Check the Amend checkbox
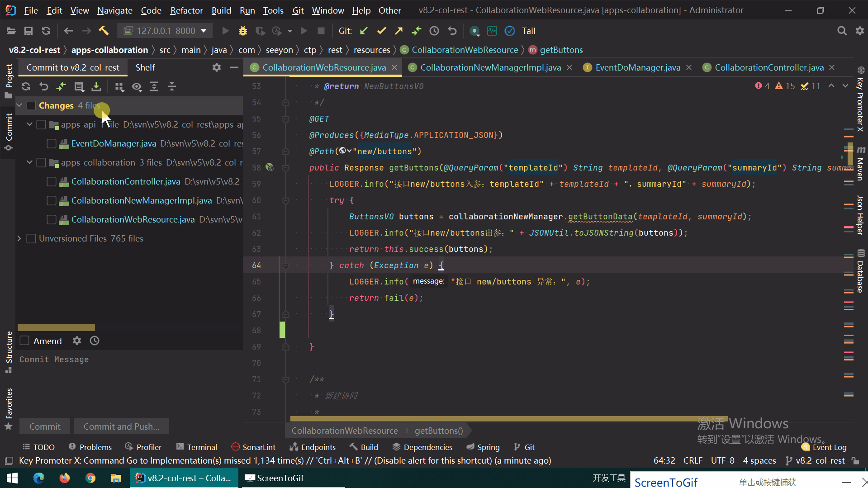 [x=25, y=341]
